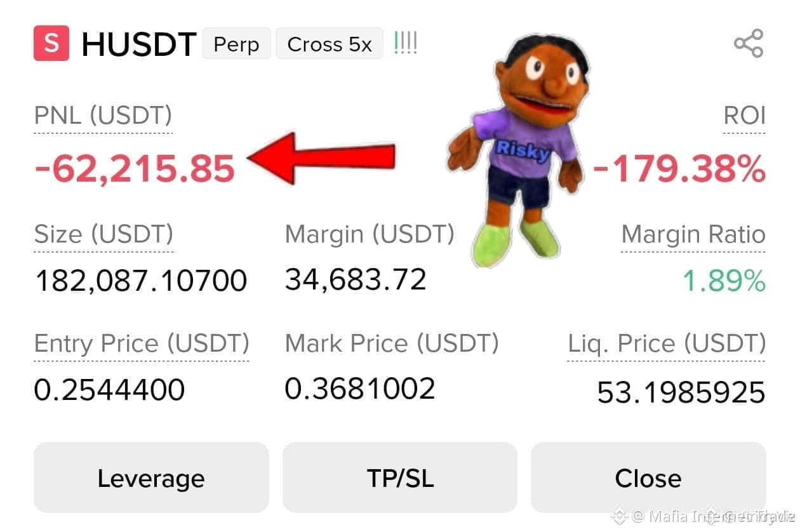Tap the PNL (USDT) label for explanation
800x532 pixels.
[x=103, y=116]
